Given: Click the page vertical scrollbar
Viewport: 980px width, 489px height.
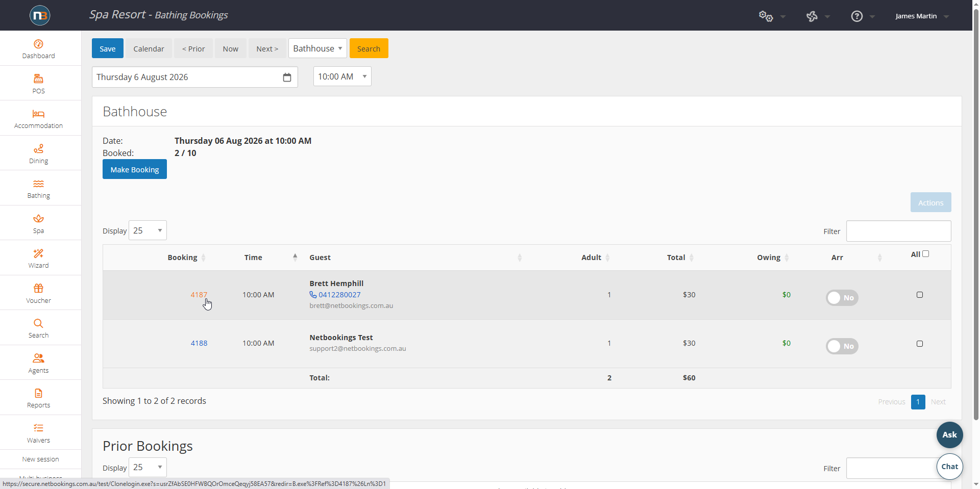Looking at the screenshot, I should coord(976,214).
